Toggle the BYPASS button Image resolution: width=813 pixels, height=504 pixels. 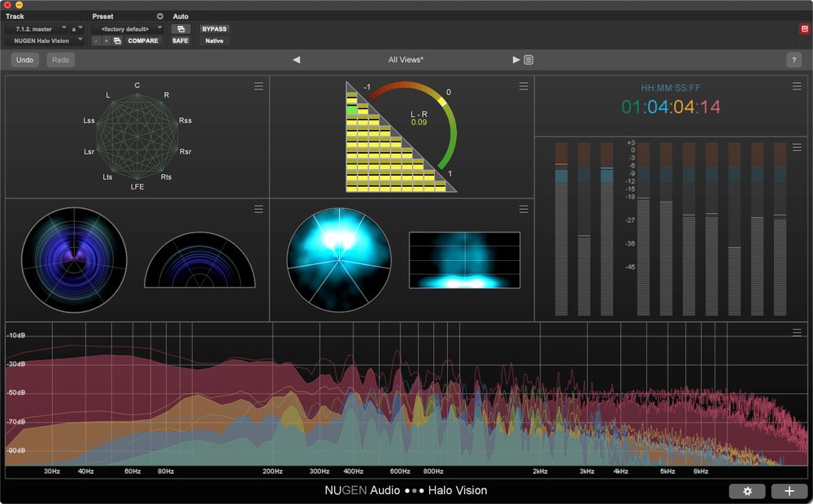coord(214,28)
